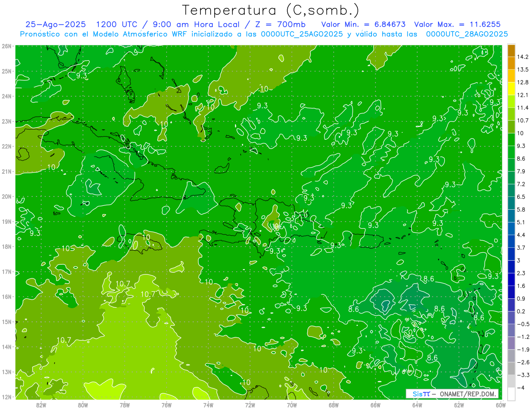Viewport: 532px width, 411px height.
Task: Click the '72W' longitude axis label
Action: point(250,405)
